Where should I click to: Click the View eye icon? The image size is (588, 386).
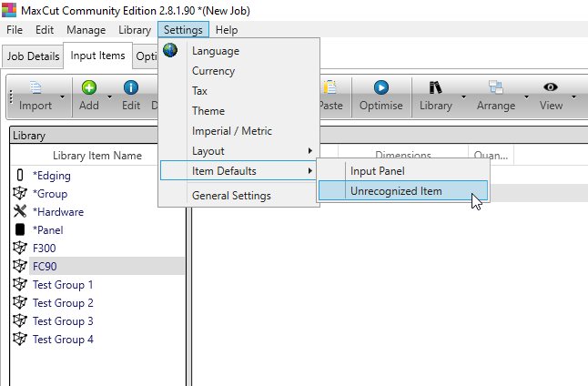[551, 87]
